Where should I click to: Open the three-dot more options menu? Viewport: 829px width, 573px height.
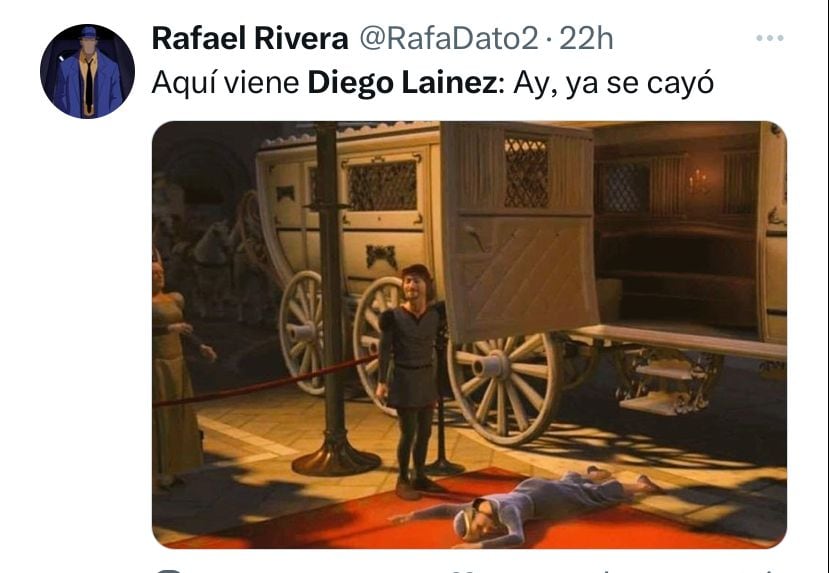point(769,38)
